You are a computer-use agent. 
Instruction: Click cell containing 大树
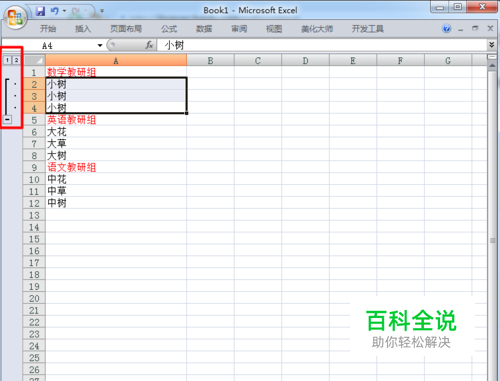point(116,155)
